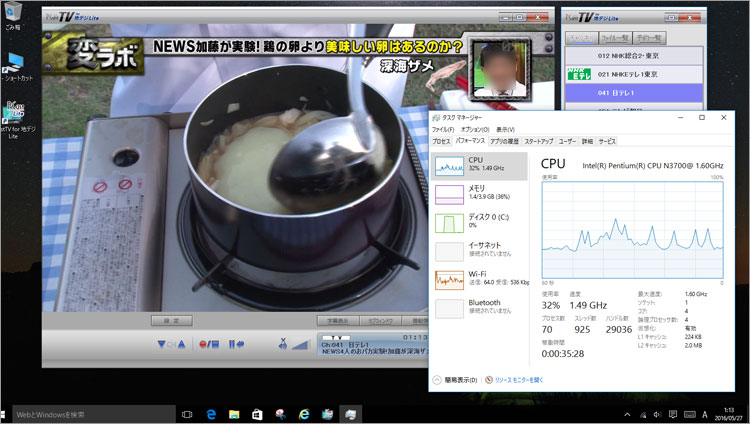Switch to 詳細 tab in Task Manager
Viewport: 750px width, 424px height.
pos(587,141)
